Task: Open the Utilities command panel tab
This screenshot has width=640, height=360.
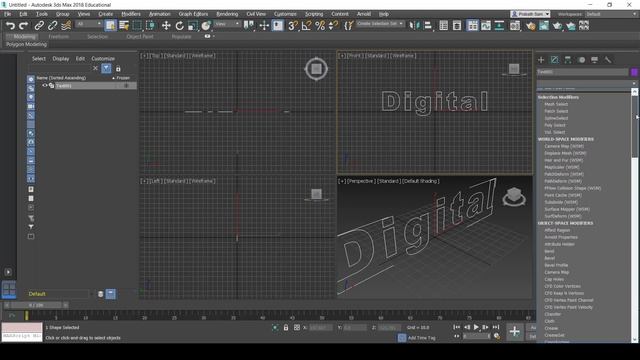Action: tap(608, 60)
